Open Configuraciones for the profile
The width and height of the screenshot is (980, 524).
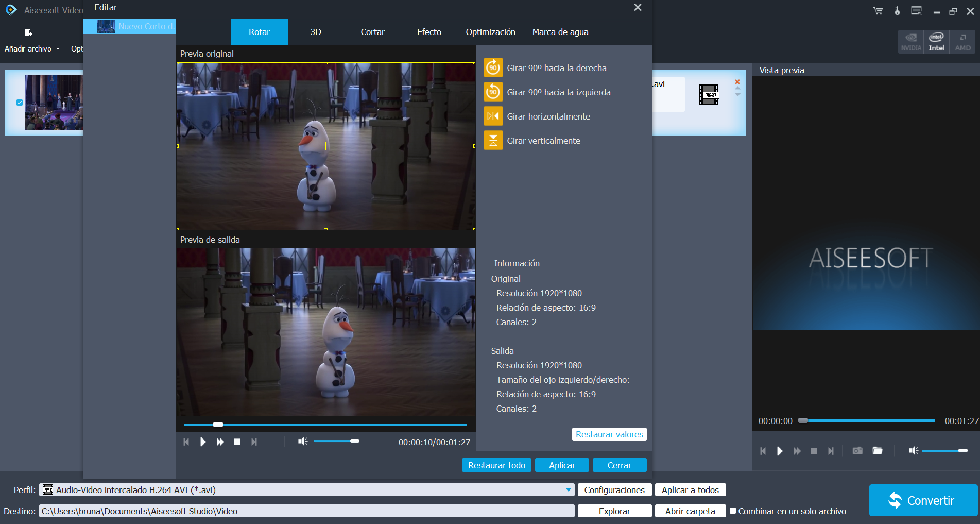coord(614,490)
